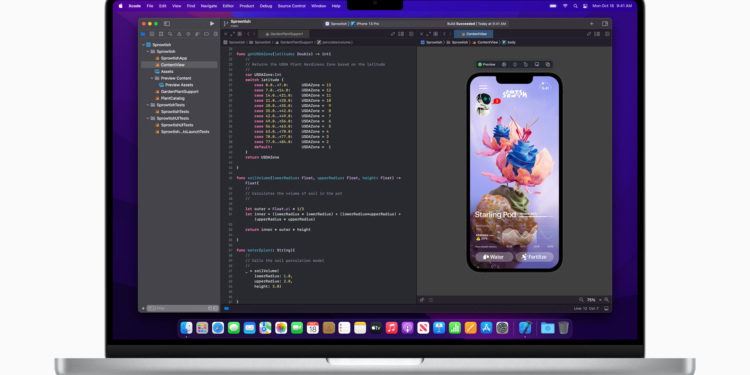Zoom in the canvas with magnifier
The height and width of the screenshot is (375, 750).
(x=607, y=300)
